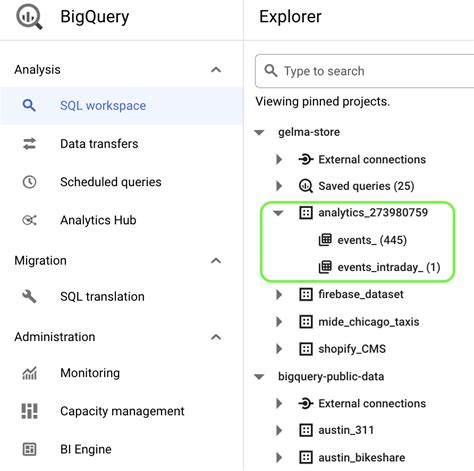The height and width of the screenshot is (471, 474).
Task: Click the Capacity management icon
Action: pos(29,411)
